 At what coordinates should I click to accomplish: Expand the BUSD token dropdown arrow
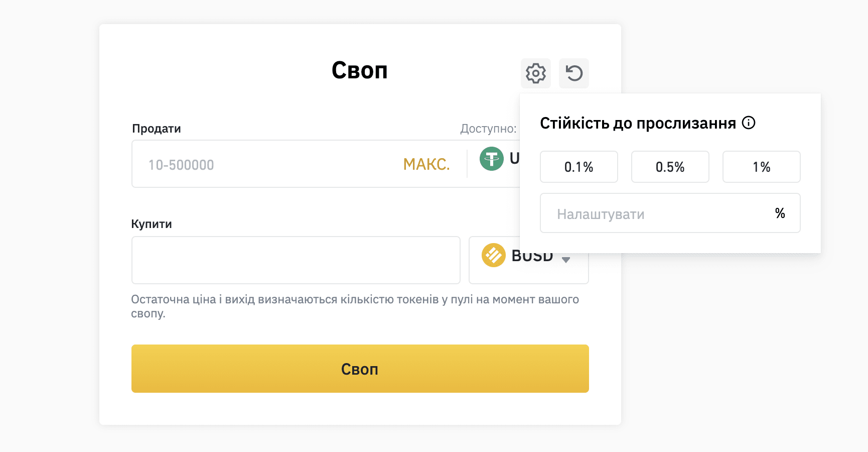click(x=566, y=260)
